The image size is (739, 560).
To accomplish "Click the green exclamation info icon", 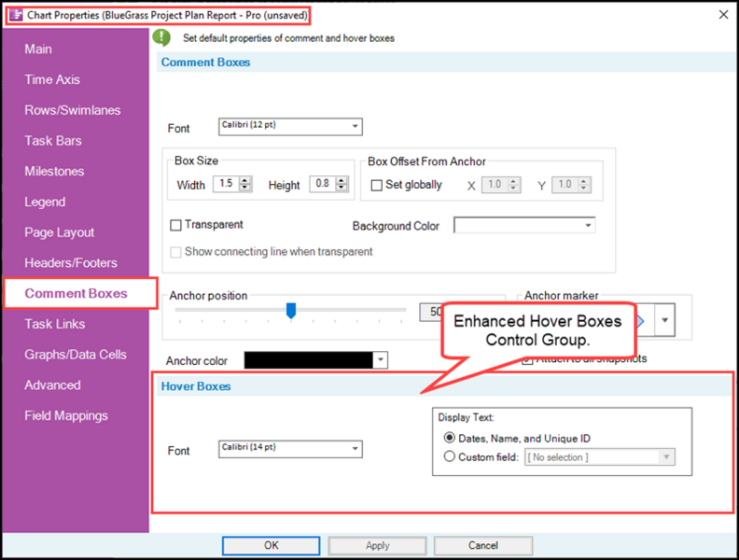I will (161, 37).
